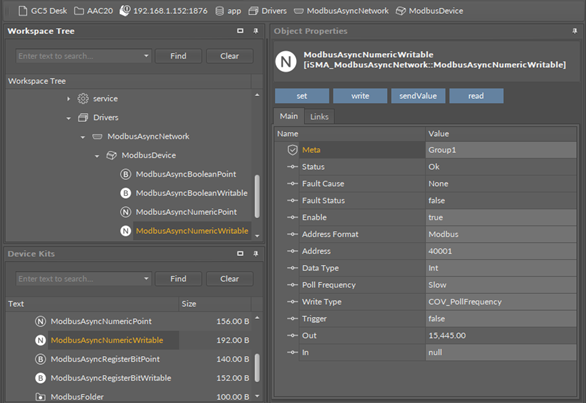Viewport: 586px width, 403px height.
Task: Click the Enable slot value true
Action: tap(501, 218)
